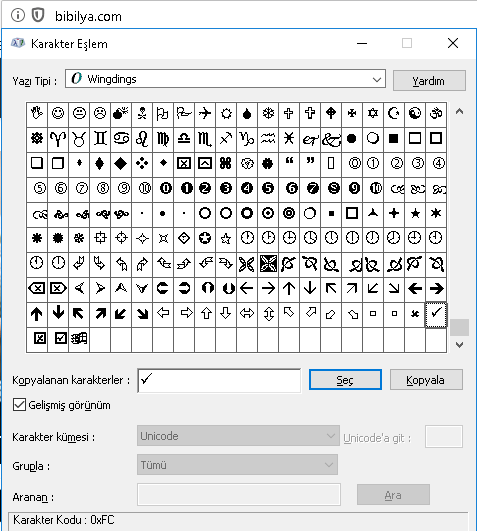This screenshot has height=531, width=477.
Task: Minimize the Karakter Eşlem window
Action: pyautogui.click(x=362, y=43)
